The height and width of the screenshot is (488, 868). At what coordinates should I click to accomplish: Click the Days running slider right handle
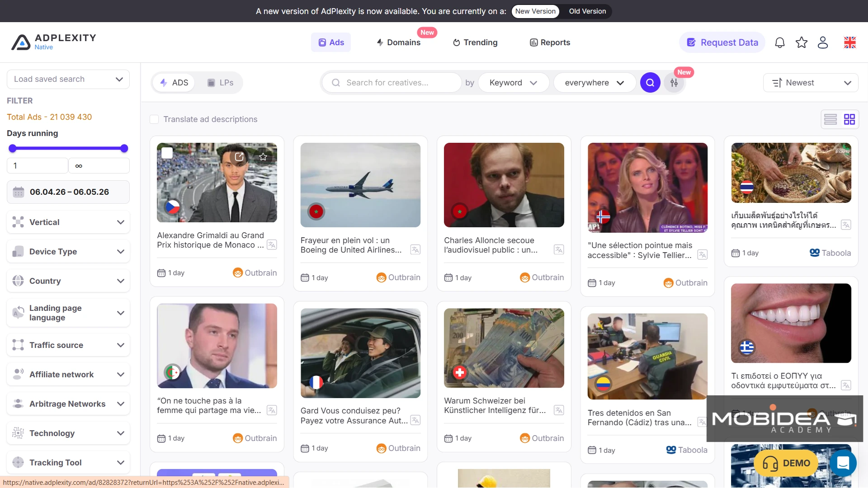click(x=124, y=148)
